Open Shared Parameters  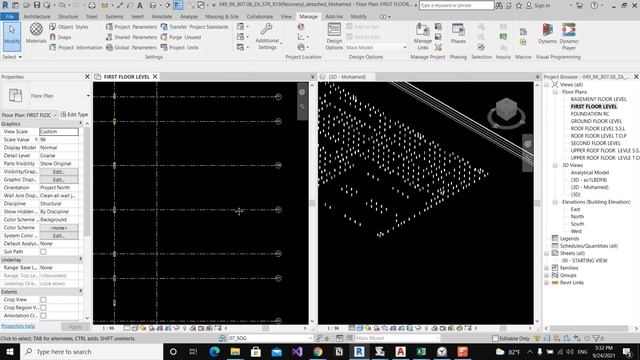pos(131,37)
